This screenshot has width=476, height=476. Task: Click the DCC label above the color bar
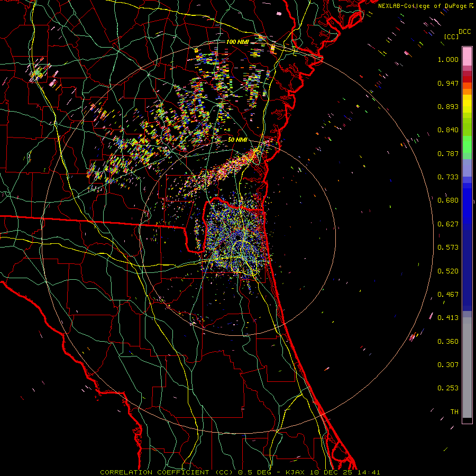(464, 32)
